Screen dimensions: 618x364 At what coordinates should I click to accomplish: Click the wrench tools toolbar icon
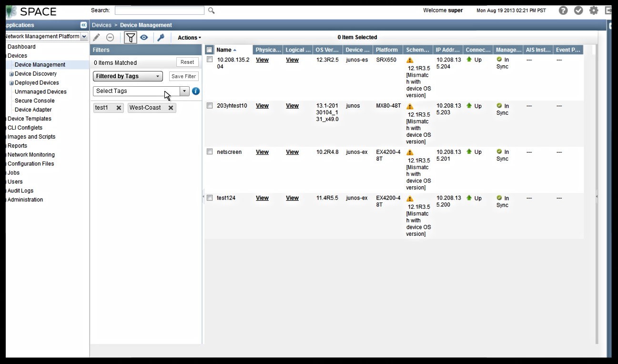161,37
